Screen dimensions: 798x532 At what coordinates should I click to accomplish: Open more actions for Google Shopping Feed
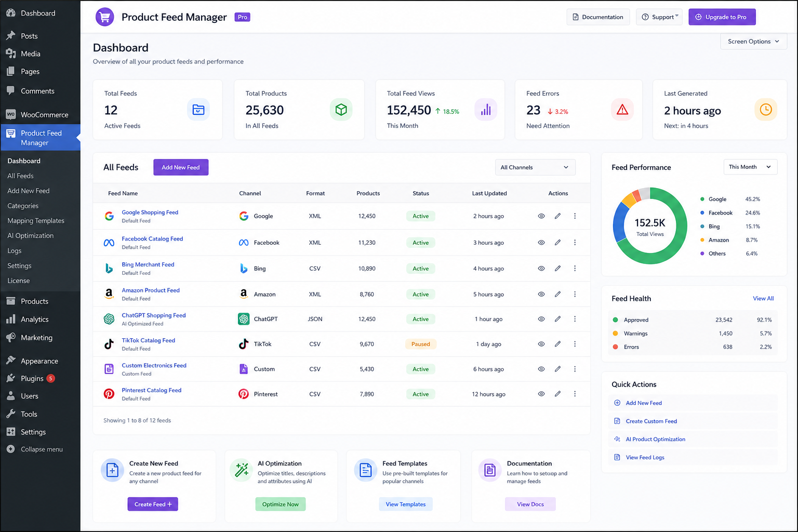pos(575,216)
